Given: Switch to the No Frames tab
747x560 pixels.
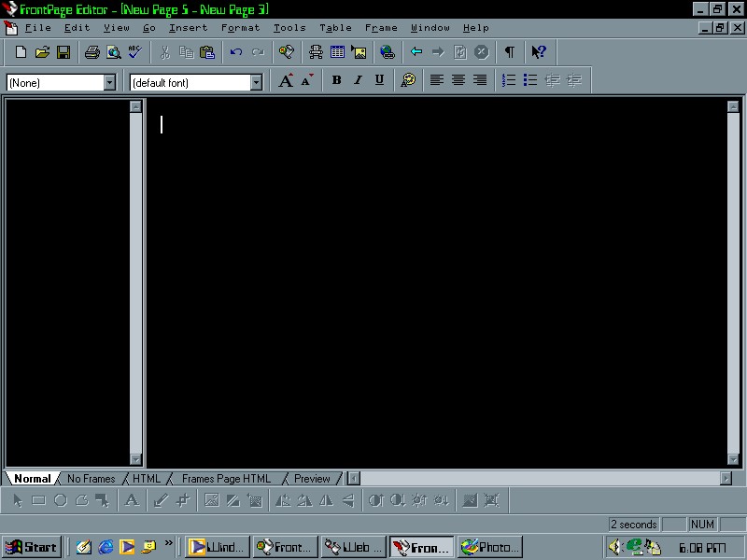Looking at the screenshot, I should click(91, 479).
